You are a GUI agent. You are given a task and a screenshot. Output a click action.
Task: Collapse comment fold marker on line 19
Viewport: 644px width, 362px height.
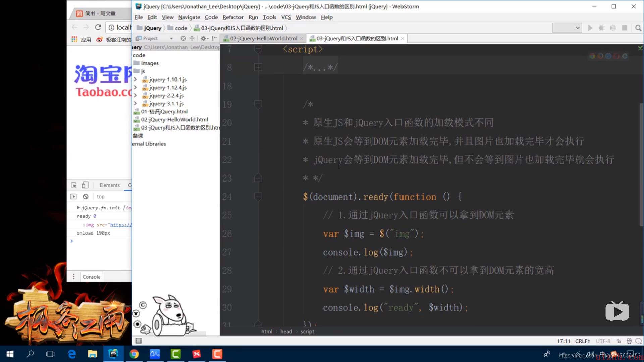point(258,104)
